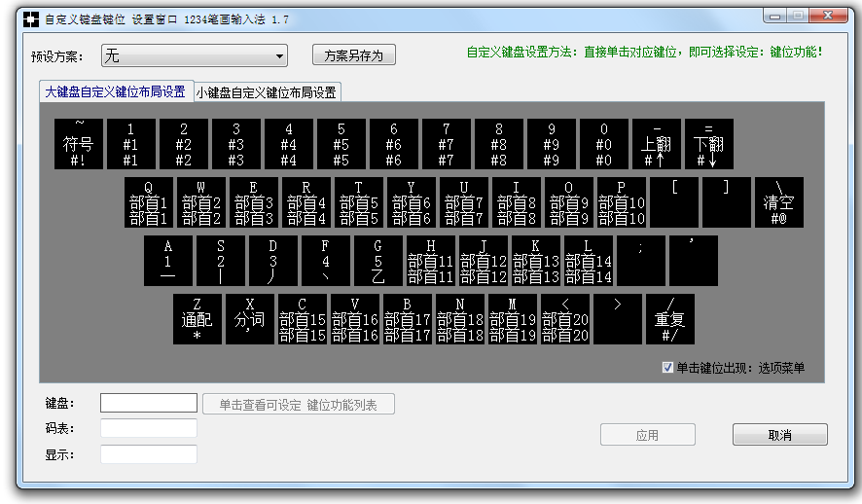Toggle 单击键位出现:选项菜单 checkbox
The image size is (862, 504).
point(667,368)
